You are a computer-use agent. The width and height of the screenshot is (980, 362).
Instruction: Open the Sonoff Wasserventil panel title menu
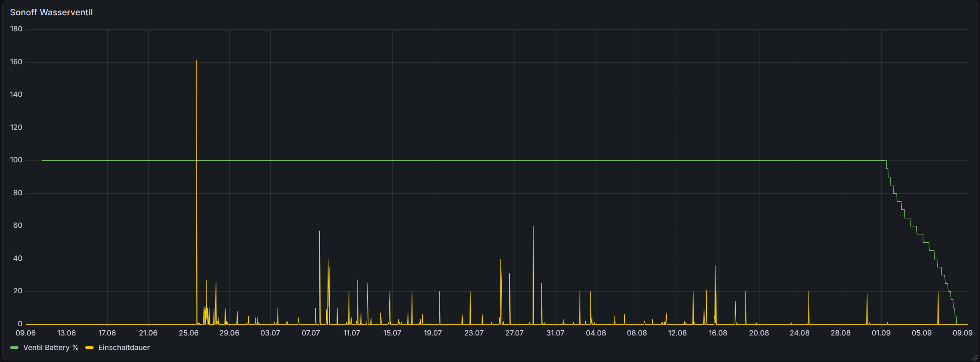coord(51,12)
